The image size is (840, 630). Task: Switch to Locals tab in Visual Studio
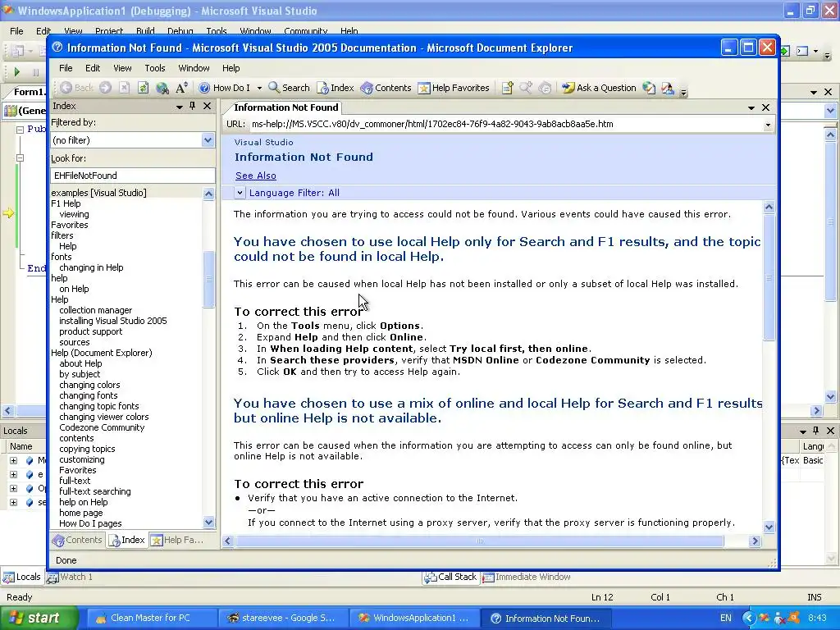click(22, 577)
